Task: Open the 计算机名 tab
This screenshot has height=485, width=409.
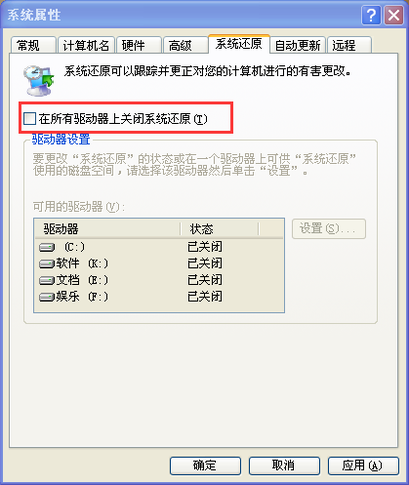Action: (x=86, y=45)
